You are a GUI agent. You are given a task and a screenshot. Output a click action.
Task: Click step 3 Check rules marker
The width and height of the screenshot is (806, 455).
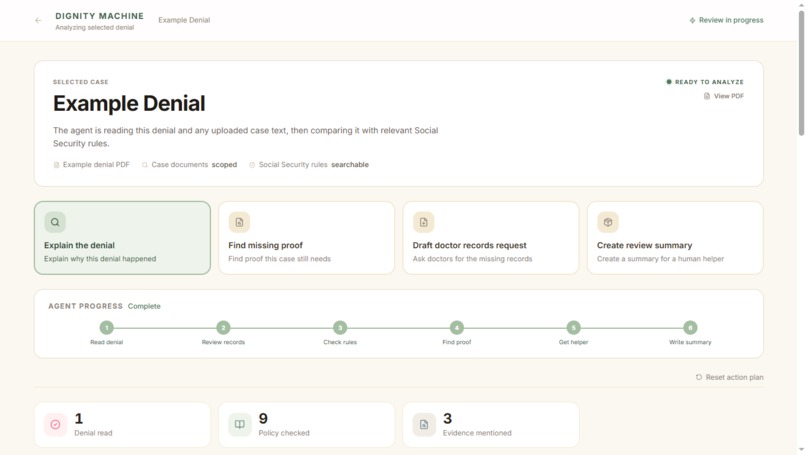click(x=340, y=327)
